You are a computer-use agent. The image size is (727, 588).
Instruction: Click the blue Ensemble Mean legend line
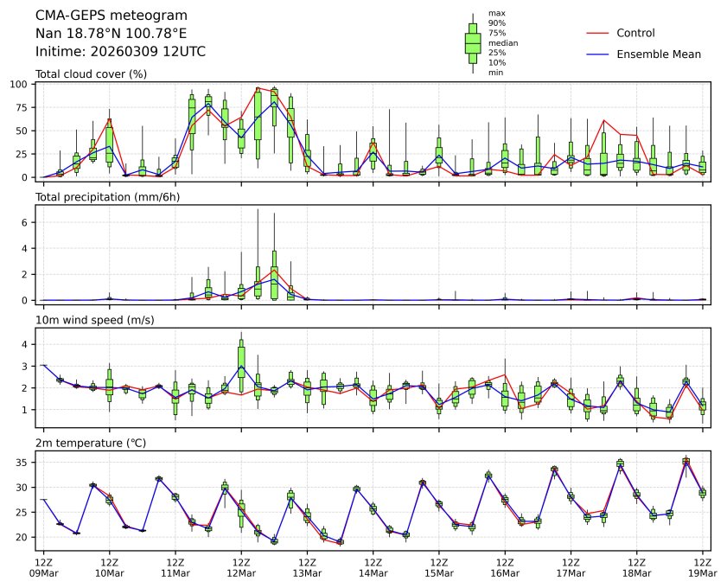598,54
